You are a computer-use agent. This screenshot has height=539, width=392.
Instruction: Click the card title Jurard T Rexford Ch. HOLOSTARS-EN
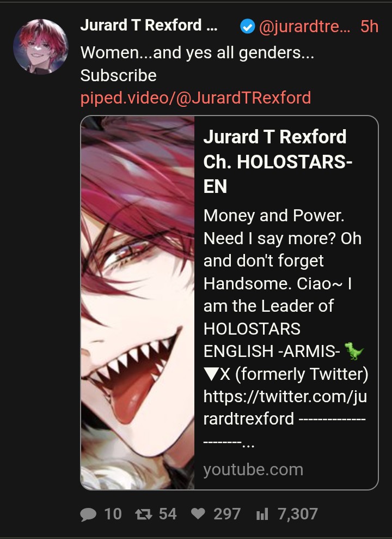click(x=278, y=161)
